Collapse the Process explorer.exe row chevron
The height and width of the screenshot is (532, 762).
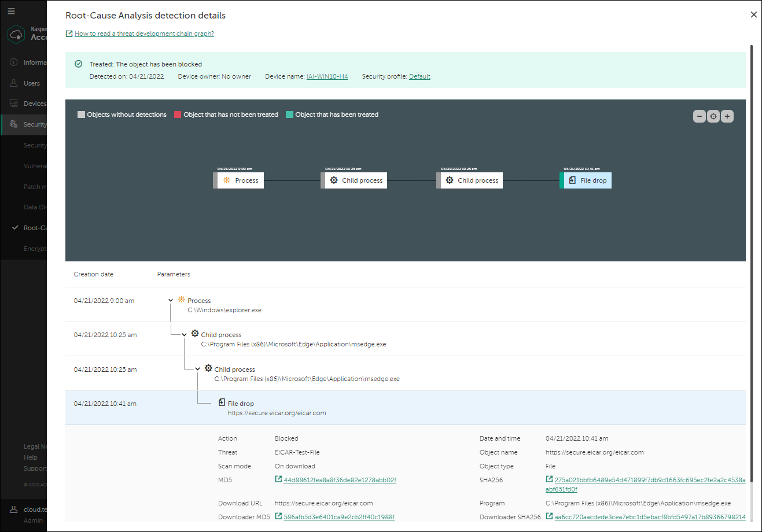point(170,300)
